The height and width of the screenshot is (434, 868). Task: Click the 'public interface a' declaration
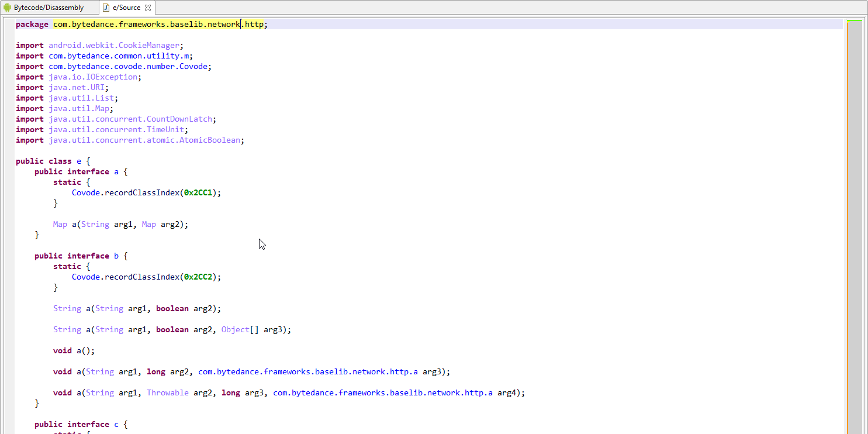click(x=77, y=171)
